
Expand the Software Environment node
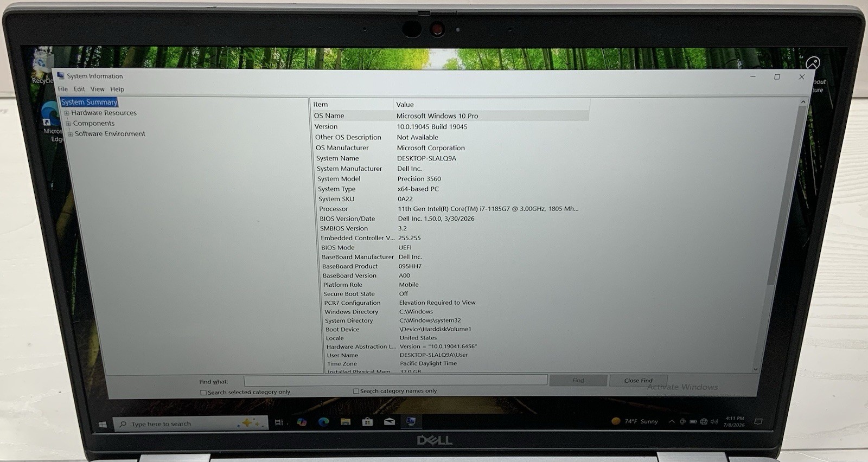point(70,134)
